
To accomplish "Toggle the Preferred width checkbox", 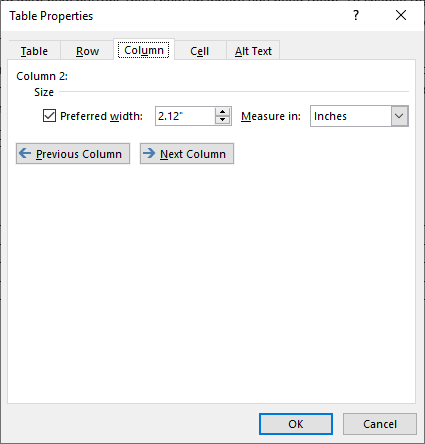I will tap(49, 116).
